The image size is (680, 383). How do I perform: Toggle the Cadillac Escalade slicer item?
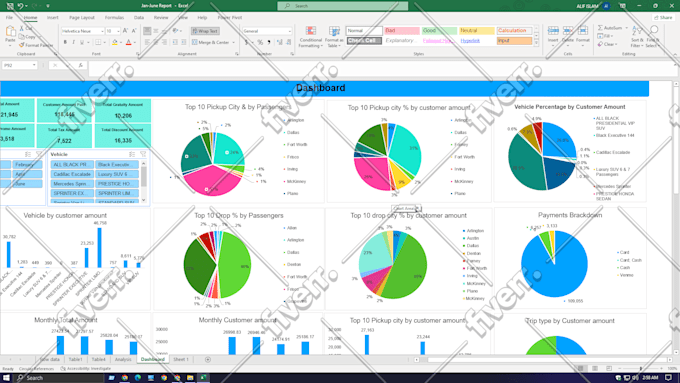tap(72, 174)
